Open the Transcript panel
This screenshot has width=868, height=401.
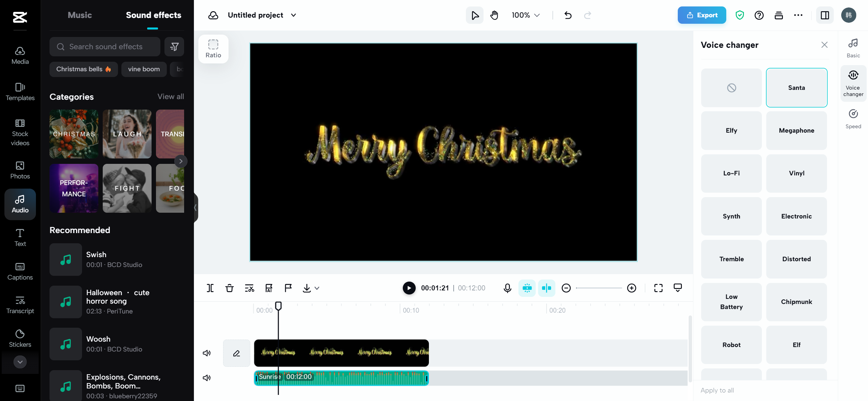coord(20,305)
